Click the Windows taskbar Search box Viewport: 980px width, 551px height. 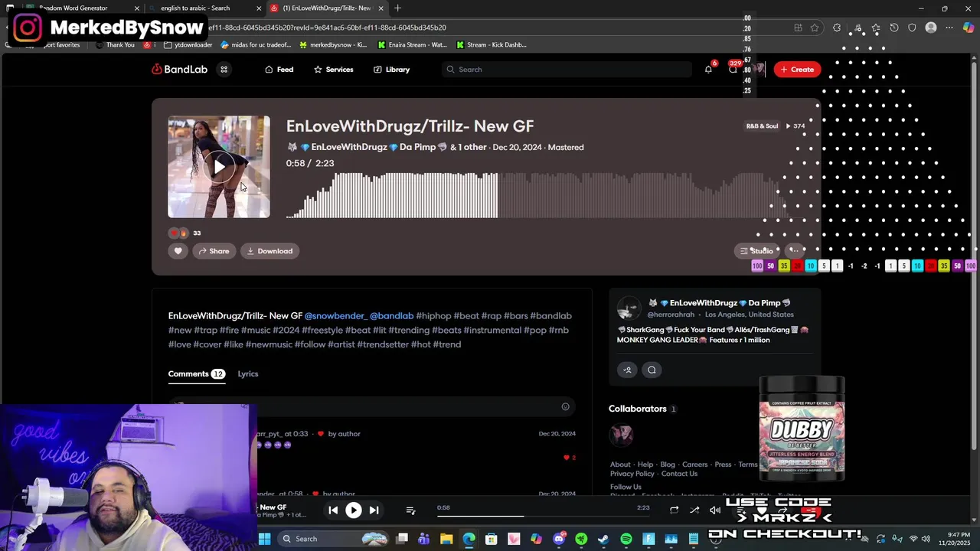pos(333,539)
